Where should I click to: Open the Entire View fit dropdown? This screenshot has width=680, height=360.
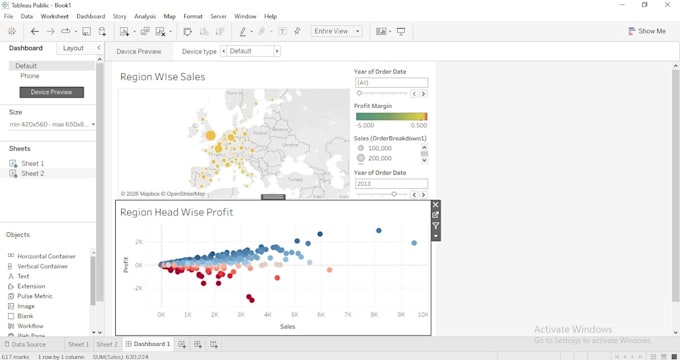336,31
